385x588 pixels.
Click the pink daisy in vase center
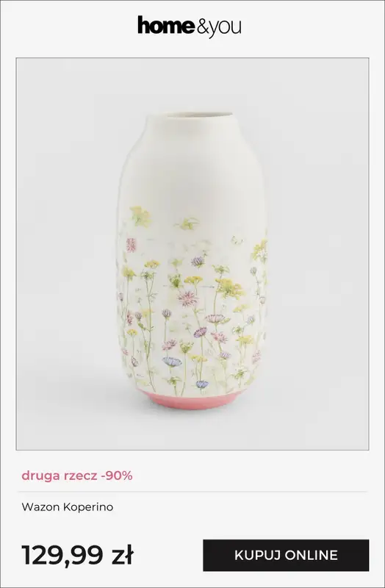(x=188, y=298)
